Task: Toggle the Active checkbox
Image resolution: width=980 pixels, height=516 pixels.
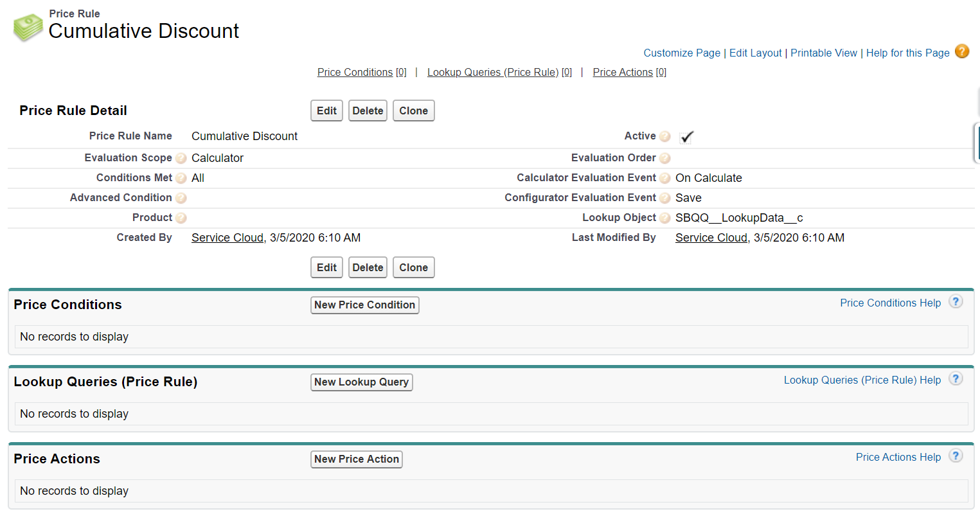Action: point(686,137)
